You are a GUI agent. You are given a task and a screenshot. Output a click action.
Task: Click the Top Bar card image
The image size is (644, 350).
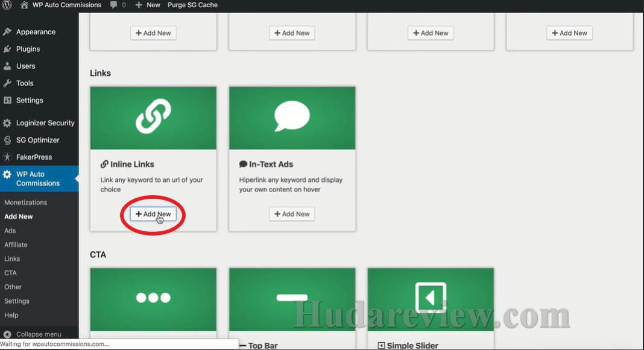pos(292,299)
